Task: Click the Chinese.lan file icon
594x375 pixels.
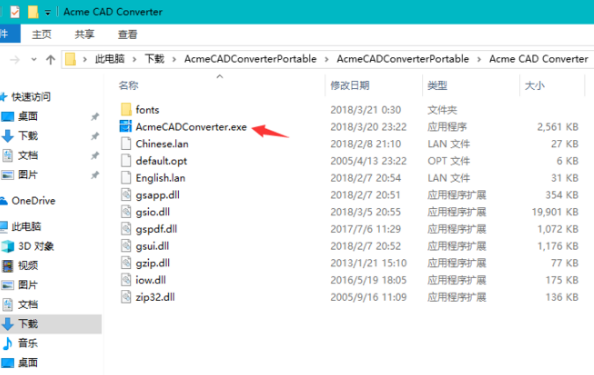Action: coord(126,144)
